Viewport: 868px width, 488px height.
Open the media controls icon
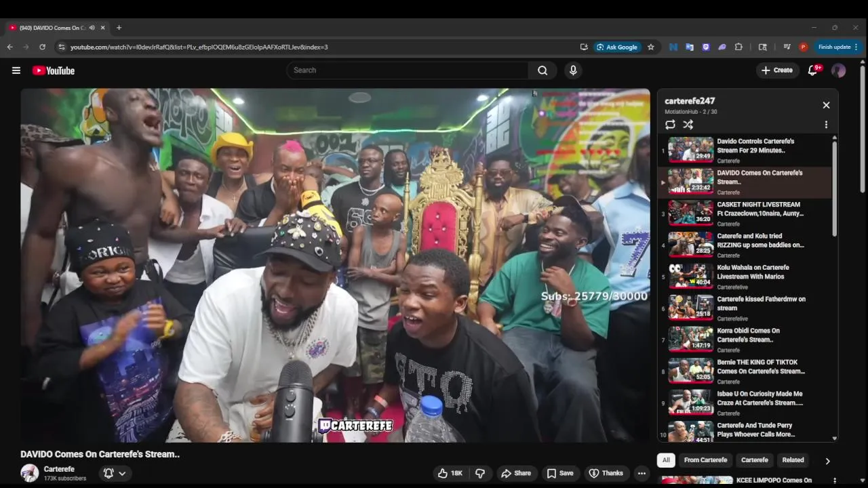coord(787,47)
